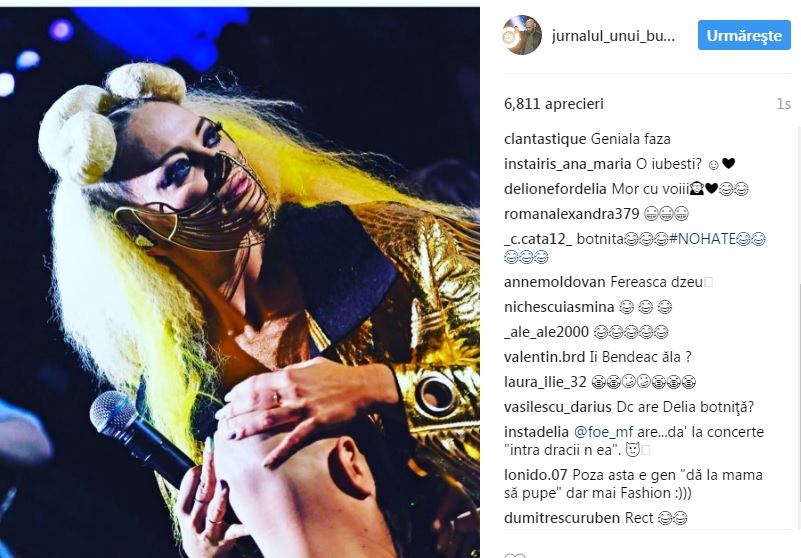Open the post timestamp 1s
Screen dimensions: 801x558
click(783, 104)
